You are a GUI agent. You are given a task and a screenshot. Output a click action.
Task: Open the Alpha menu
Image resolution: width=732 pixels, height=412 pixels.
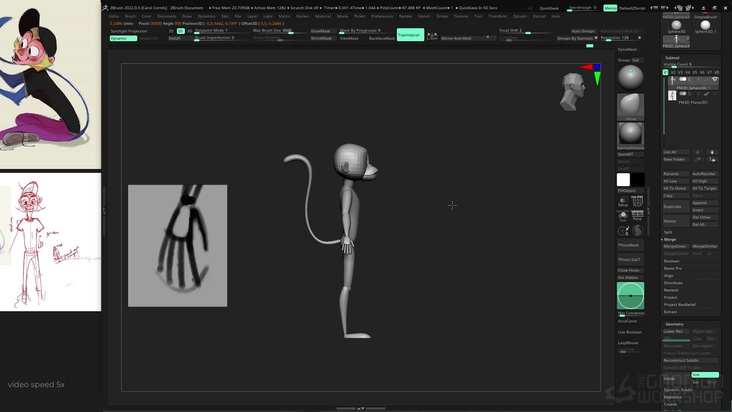click(113, 16)
